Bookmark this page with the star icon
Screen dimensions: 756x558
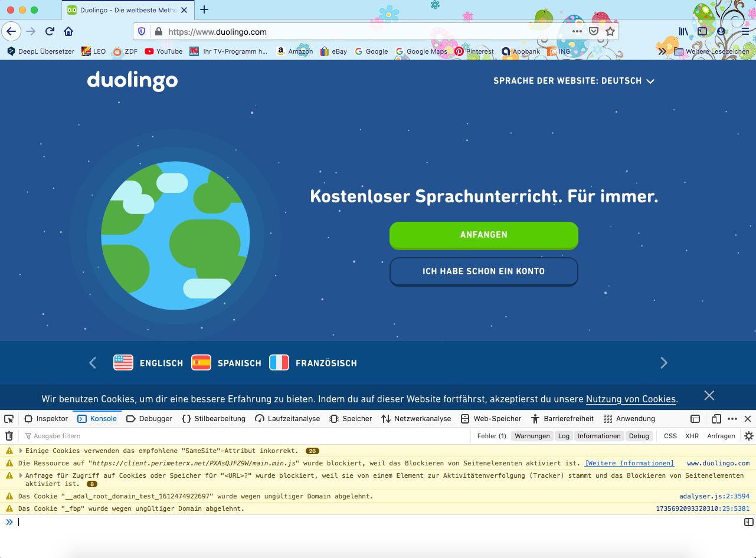tap(610, 31)
